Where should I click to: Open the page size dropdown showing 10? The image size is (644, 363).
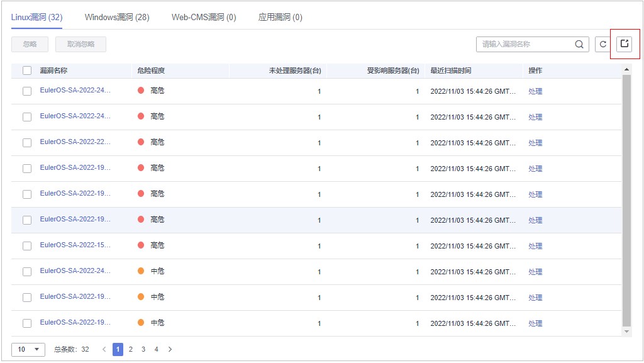[x=25, y=349]
